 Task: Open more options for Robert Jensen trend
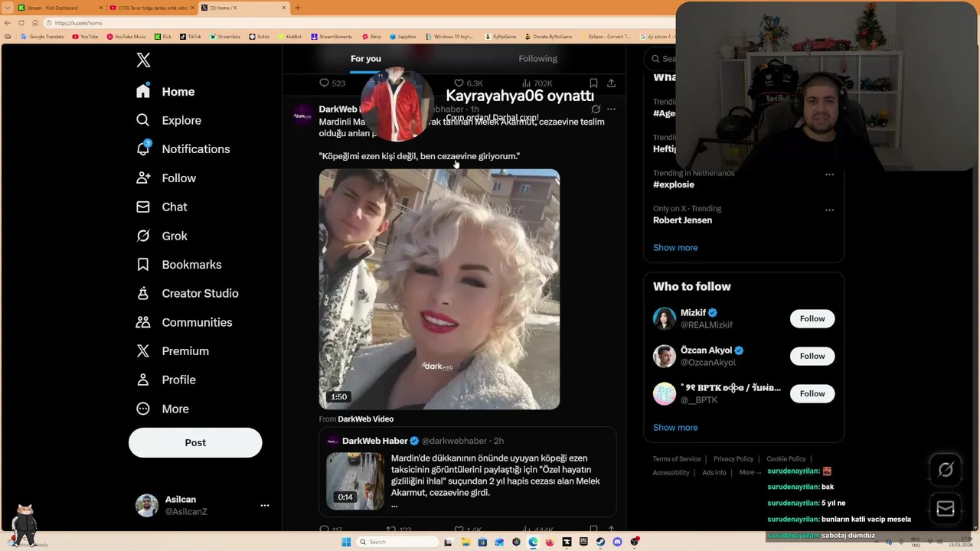pyautogui.click(x=829, y=210)
